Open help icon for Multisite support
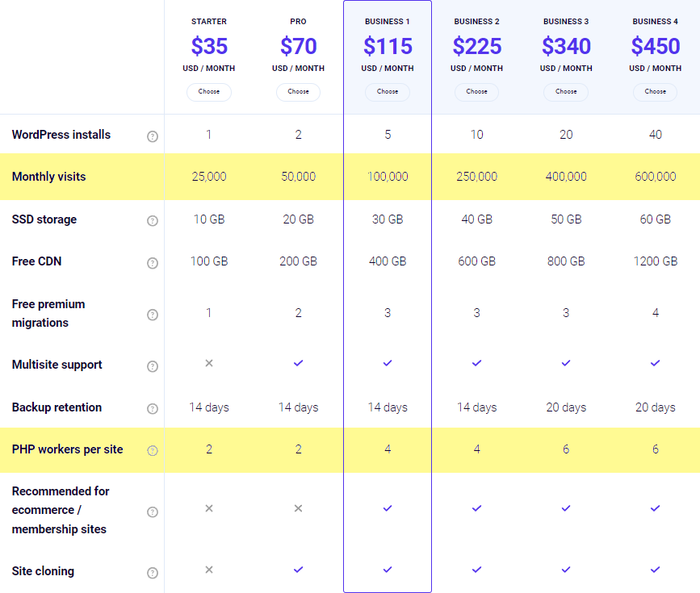Screen dimensions: 700x593 [153, 366]
